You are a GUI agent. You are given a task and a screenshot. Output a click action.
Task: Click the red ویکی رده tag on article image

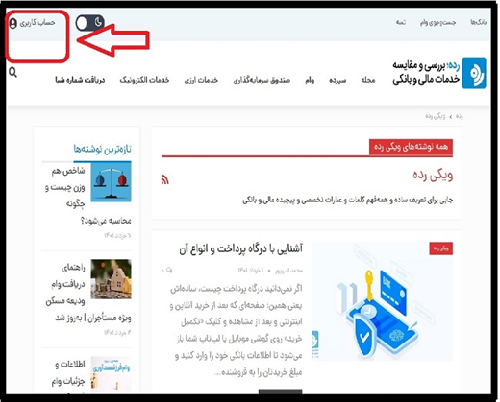click(x=441, y=249)
